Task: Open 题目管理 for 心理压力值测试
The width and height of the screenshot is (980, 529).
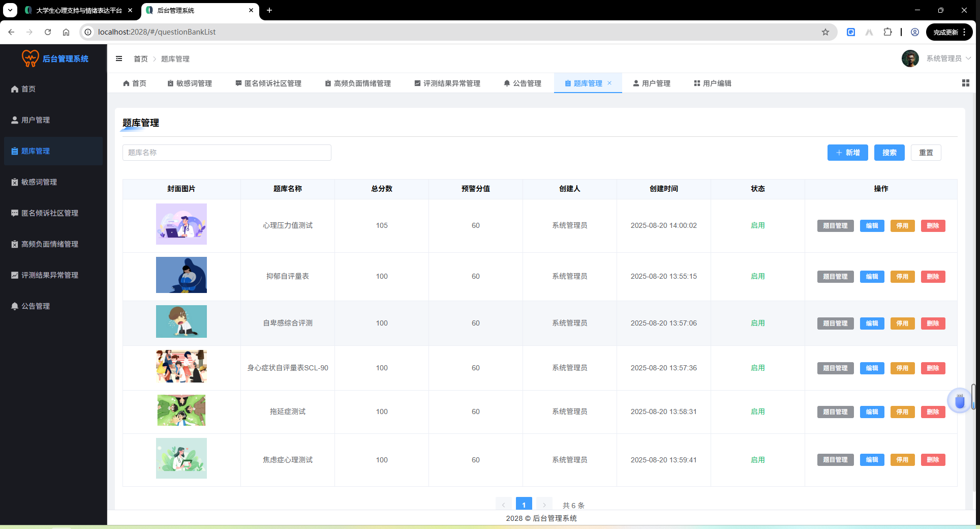Action: click(x=836, y=226)
